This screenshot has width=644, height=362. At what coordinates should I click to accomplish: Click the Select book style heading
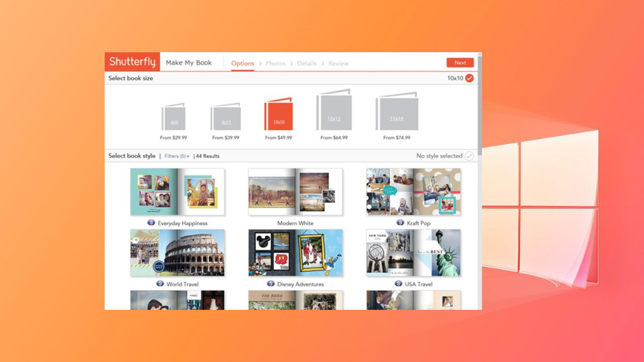click(x=132, y=156)
